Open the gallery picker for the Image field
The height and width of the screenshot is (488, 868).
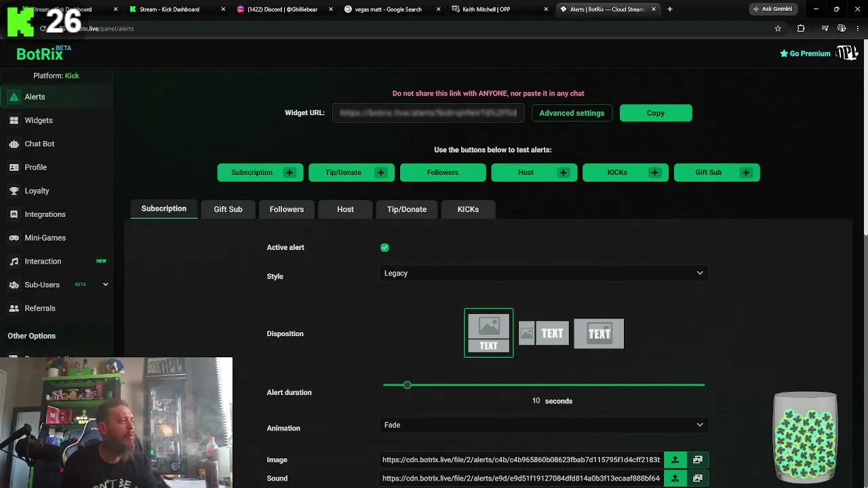[697, 460]
